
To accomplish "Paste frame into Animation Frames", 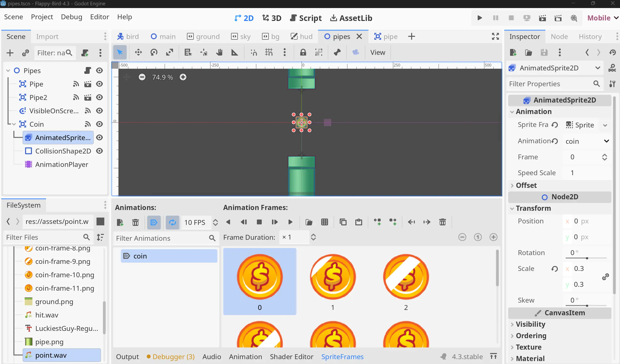I will pos(359,222).
